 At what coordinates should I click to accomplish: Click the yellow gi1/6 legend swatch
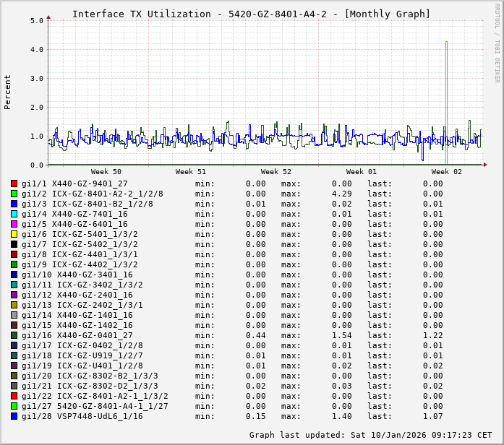point(14,235)
